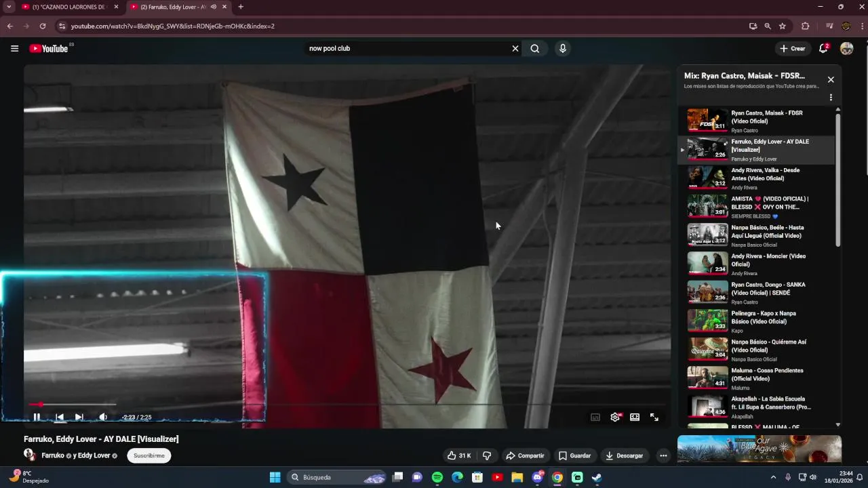The width and height of the screenshot is (868, 488).
Task: Dislike the video
Action: (x=486, y=455)
